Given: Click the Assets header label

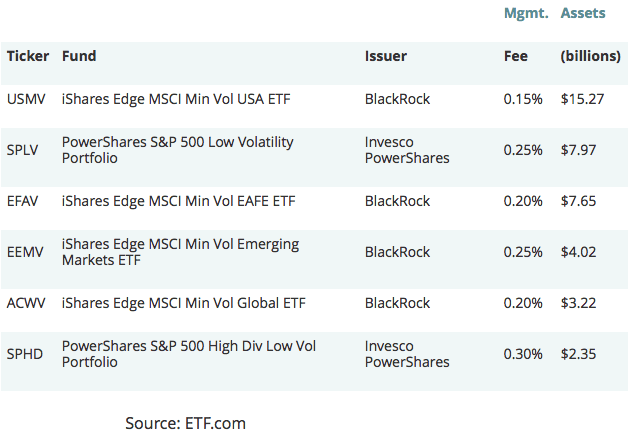Looking at the screenshot, I should tap(583, 14).
